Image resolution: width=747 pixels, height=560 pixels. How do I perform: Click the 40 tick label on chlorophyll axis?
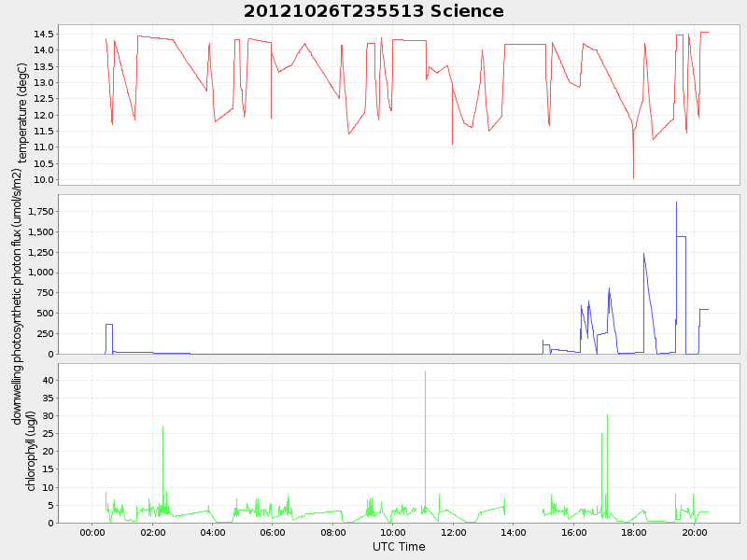click(x=47, y=381)
